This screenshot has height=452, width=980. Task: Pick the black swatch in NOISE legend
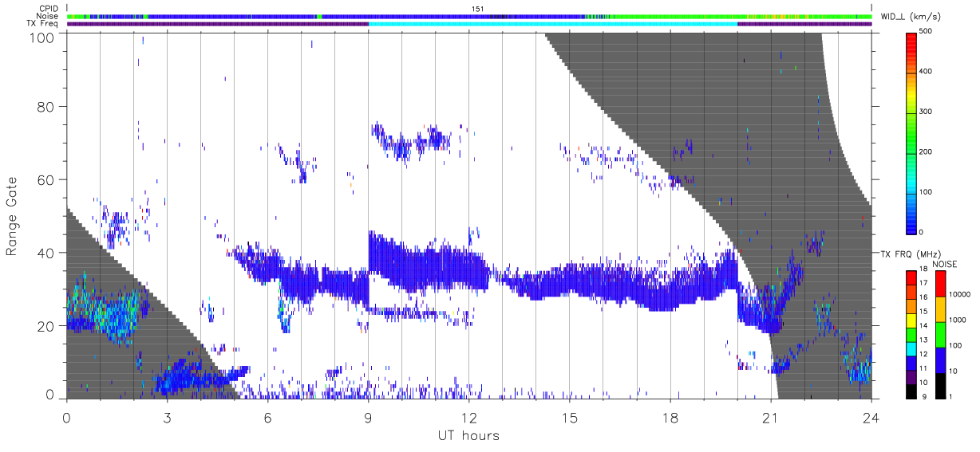pyautogui.click(x=941, y=386)
